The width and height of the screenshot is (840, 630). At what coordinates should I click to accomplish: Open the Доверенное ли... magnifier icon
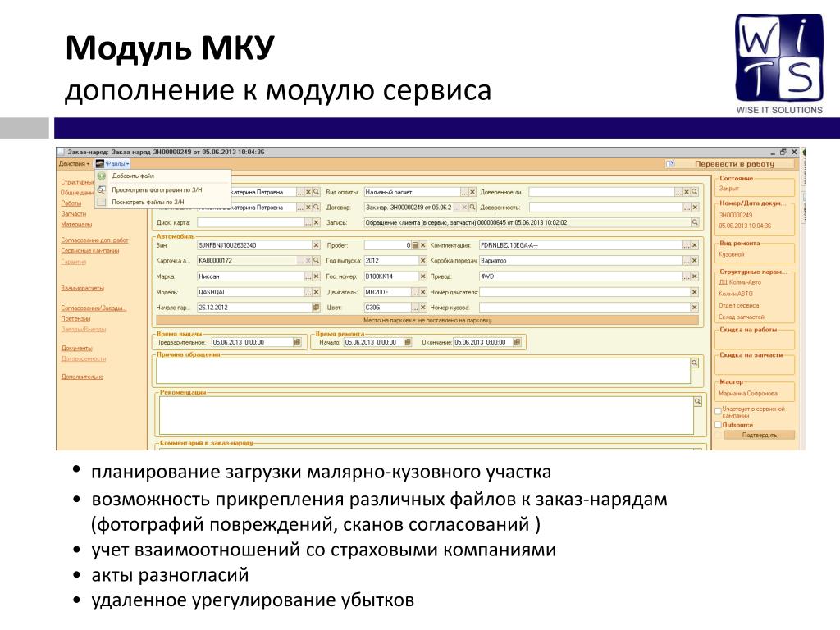pos(695,192)
